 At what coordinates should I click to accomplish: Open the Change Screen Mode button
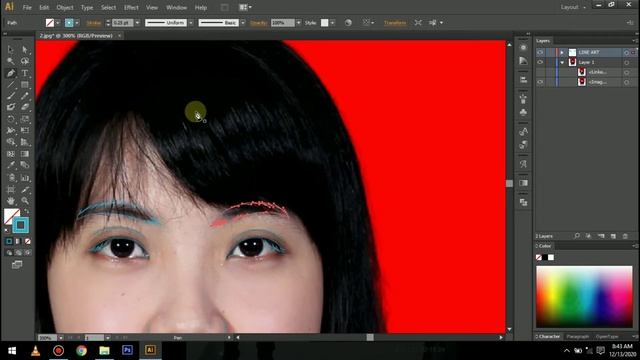coord(17,265)
